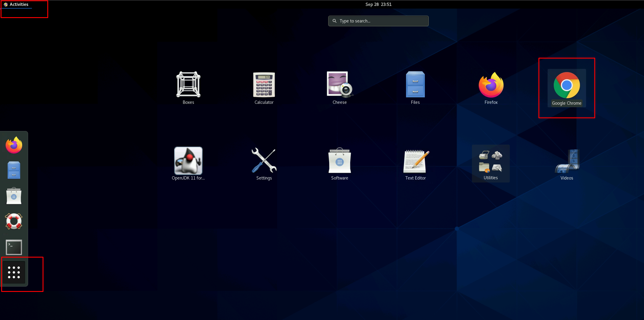Open the Help lifebuoy in the dock
Screen dimensions: 644x320
tap(14, 221)
